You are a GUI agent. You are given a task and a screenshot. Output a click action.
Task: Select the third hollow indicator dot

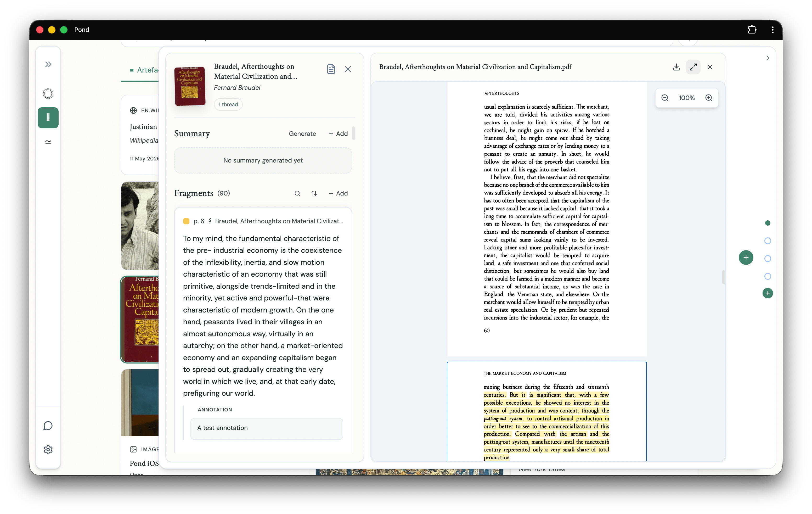tap(768, 277)
